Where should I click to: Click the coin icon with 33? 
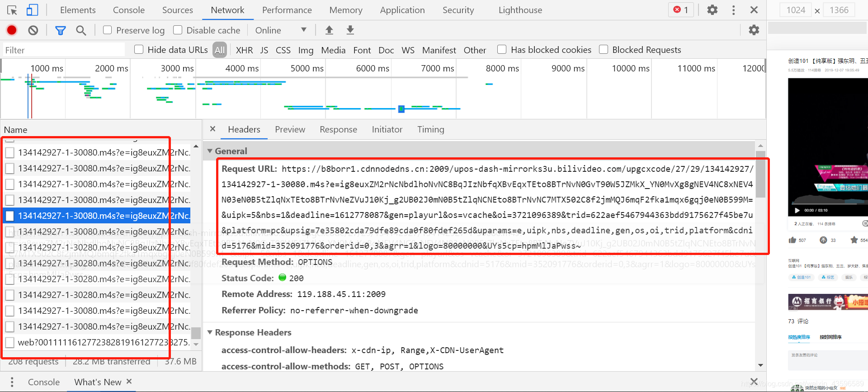pos(823,240)
